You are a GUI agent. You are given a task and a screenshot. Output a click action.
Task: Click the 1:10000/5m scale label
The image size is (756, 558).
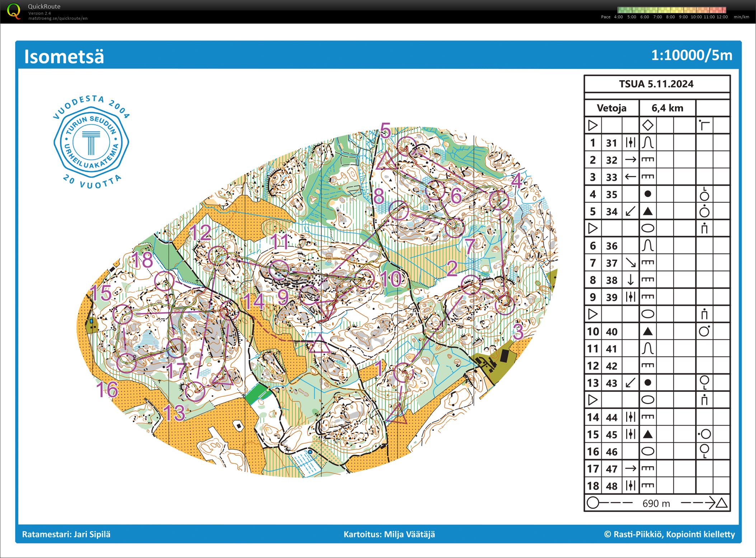(x=691, y=55)
